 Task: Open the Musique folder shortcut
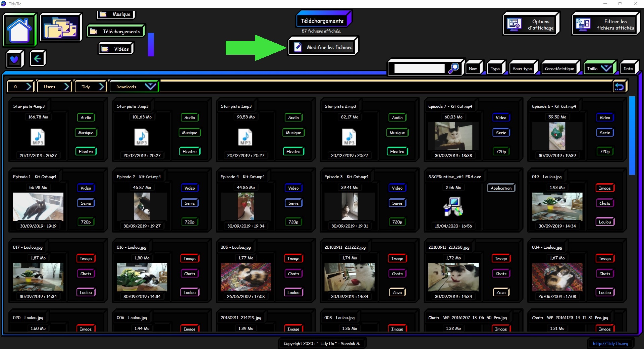[x=116, y=14]
